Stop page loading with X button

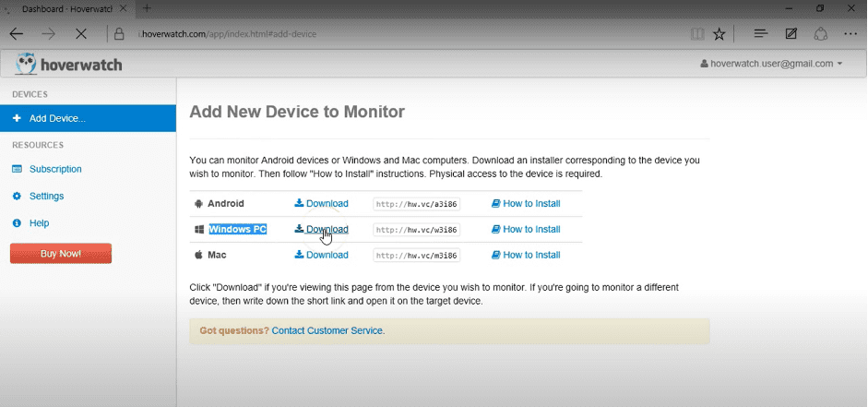pos(81,34)
